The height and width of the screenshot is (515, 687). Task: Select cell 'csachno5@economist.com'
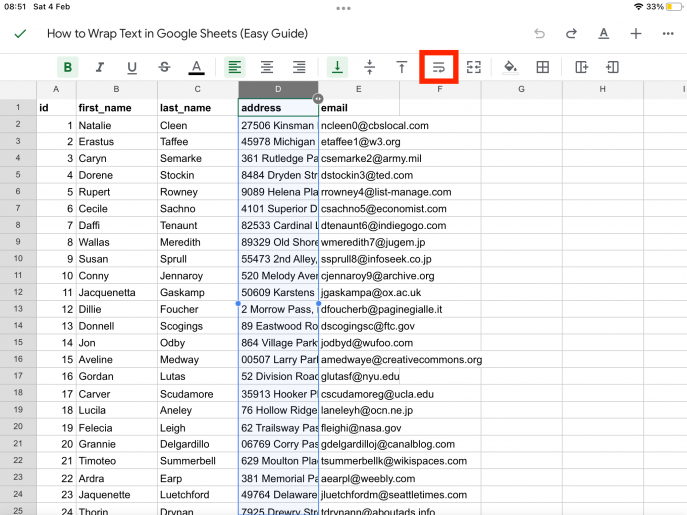[383, 209]
